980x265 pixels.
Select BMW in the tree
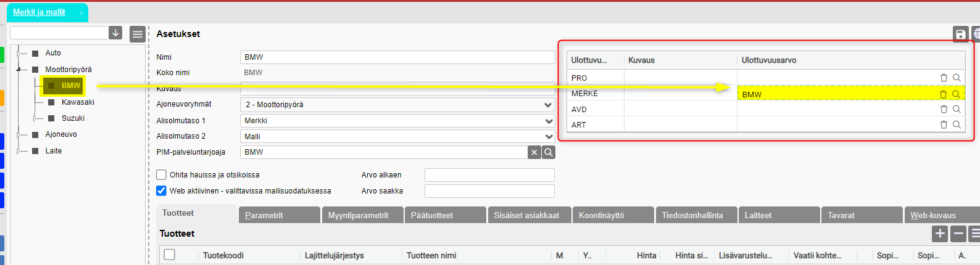71,86
